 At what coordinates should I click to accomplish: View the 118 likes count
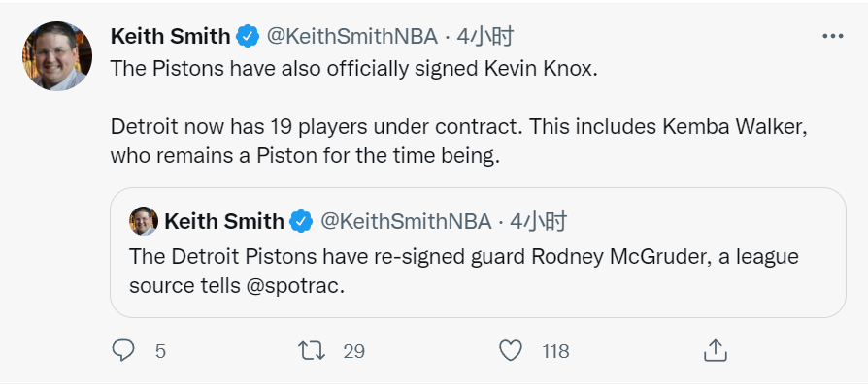point(555,351)
